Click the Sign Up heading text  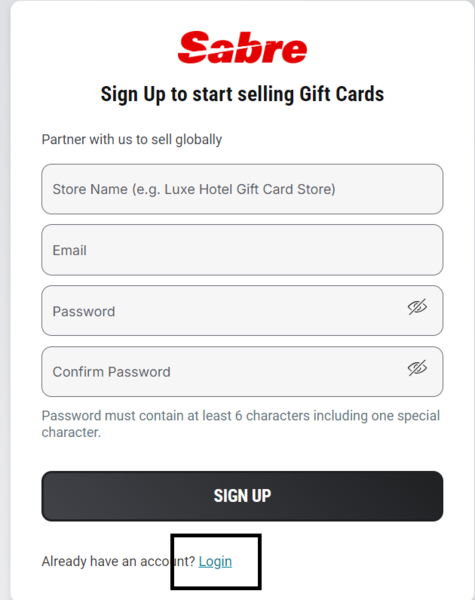[x=242, y=94]
